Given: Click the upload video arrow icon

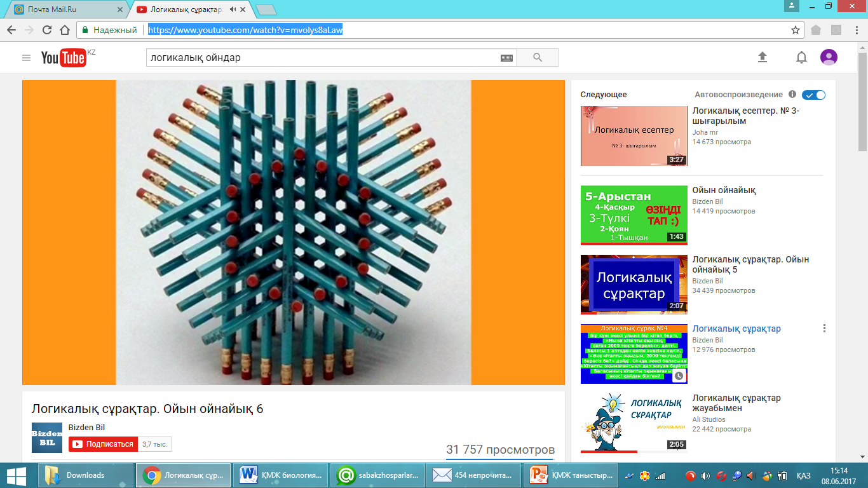Looking at the screenshot, I should tap(763, 57).
